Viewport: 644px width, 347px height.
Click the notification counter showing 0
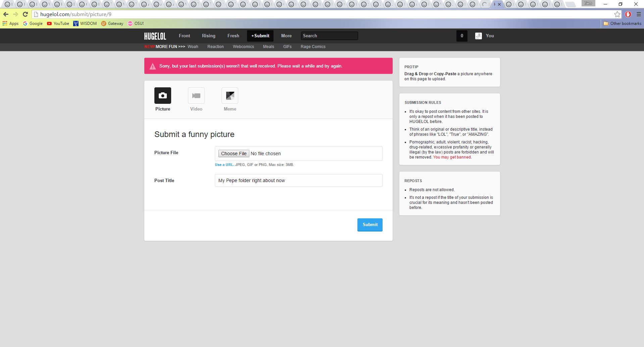tap(462, 36)
